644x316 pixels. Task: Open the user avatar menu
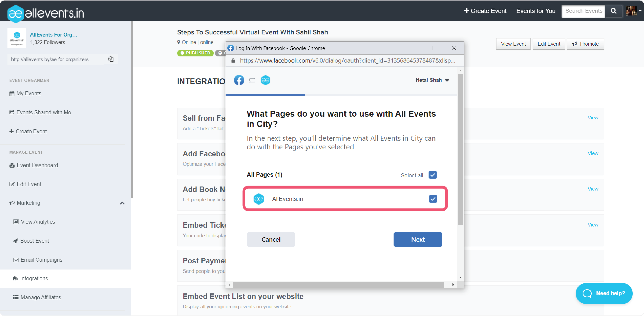[x=633, y=11]
